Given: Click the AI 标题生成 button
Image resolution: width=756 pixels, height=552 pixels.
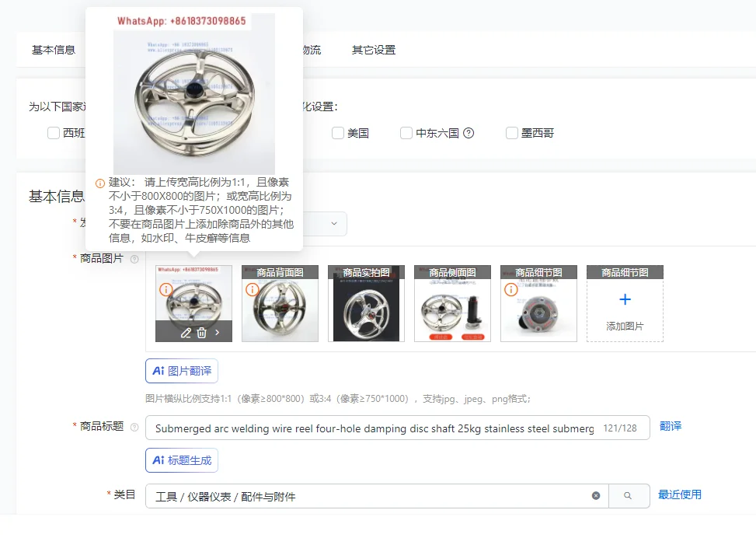Looking at the screenshot, I should pos(182,460).
